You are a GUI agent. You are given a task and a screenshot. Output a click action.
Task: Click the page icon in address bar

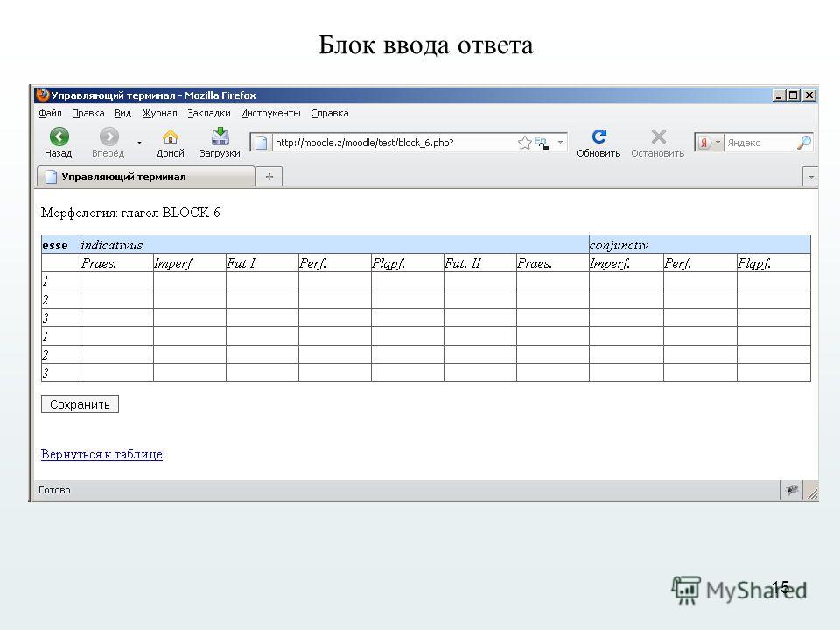pos(261,143)
